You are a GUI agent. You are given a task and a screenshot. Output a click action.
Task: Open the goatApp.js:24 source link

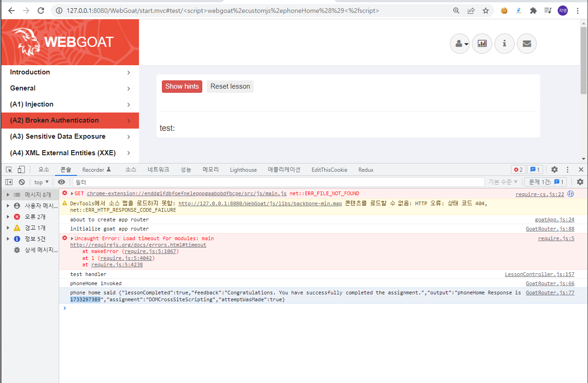[x=555, y=220]
